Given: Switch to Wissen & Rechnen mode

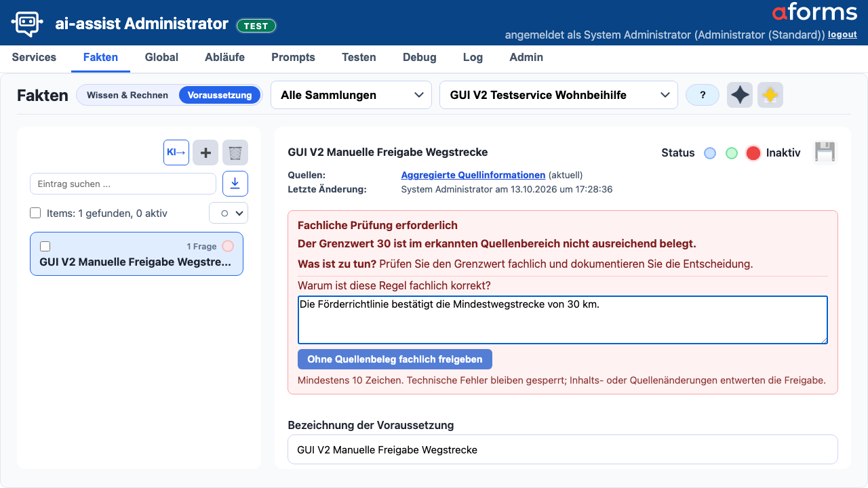Looking at the screenshot, I should tap(127, 95).
